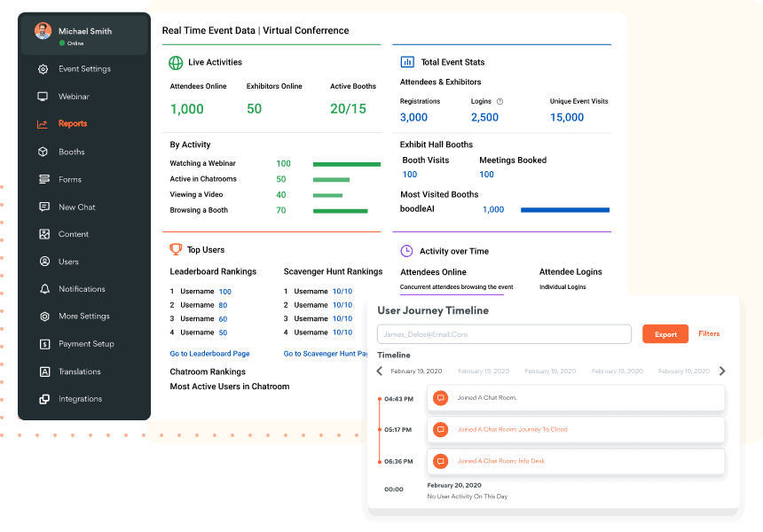Follow the Go to Leaderboard Page link
Viewport: 763px width, 532px height.
pos(209,354)
